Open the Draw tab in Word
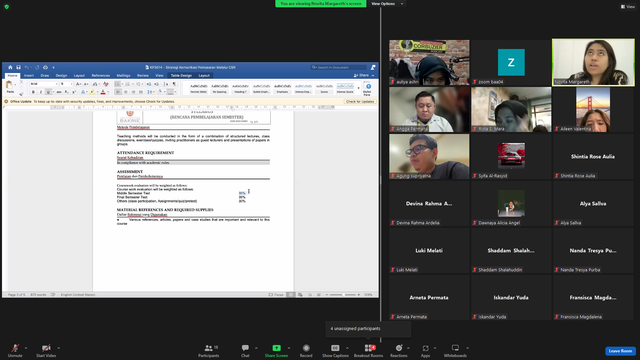The height and width of the screenshot is (360, 640). 45,76
